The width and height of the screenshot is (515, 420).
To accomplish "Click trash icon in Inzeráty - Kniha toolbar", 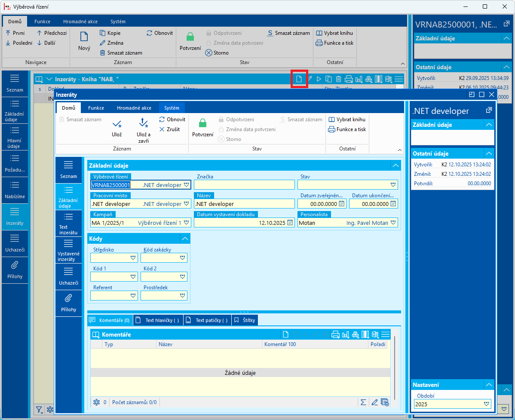I will point(338,79).
